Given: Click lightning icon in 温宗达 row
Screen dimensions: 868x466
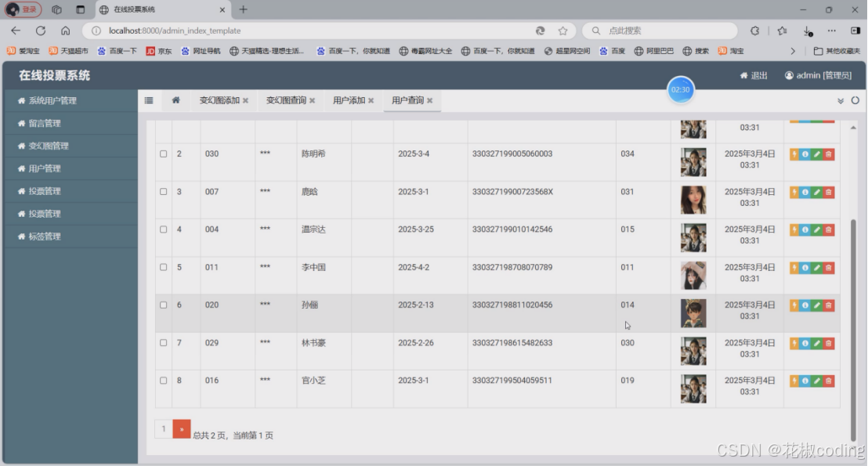Looking at the screenshot, I should [794, 229].
